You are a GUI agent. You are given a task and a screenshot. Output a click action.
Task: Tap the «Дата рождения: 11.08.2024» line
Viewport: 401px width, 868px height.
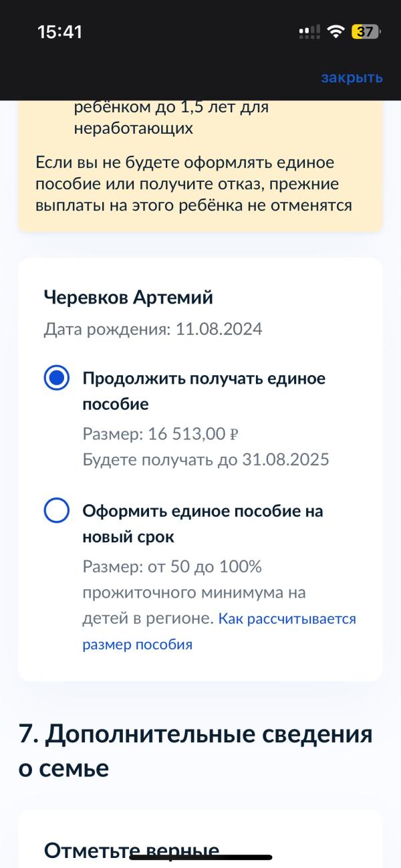(153, 329)
